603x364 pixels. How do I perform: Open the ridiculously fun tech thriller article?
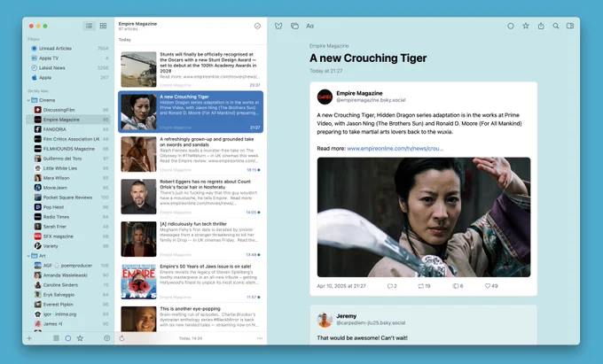pos(191,239)
